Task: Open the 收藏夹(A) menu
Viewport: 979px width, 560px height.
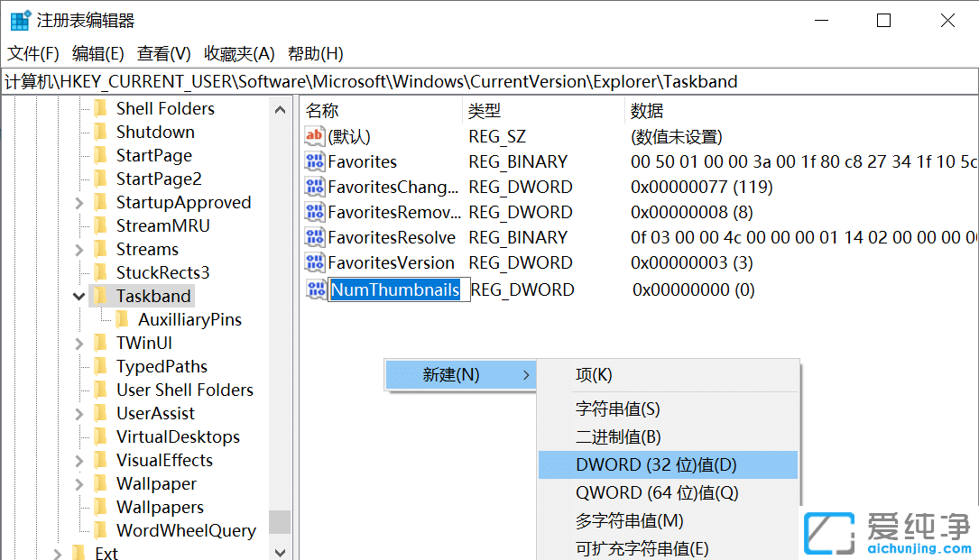Action: pyautogui.click(x=240, y=53)
